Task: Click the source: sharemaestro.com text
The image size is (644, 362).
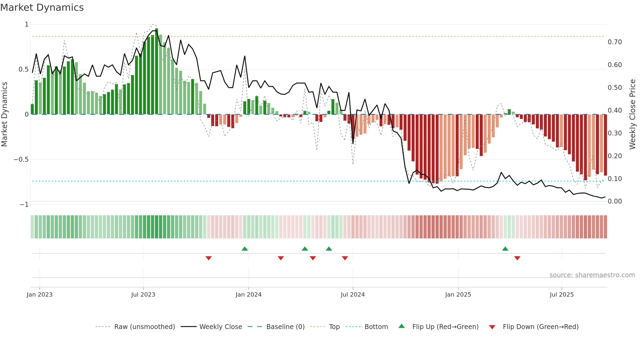Action: [x=592, y=275]
